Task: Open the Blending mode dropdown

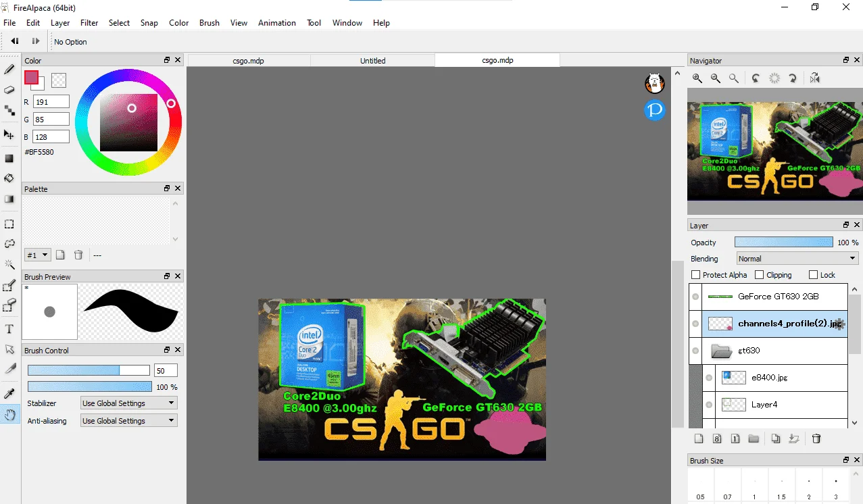Action: (x=797, y=259)
